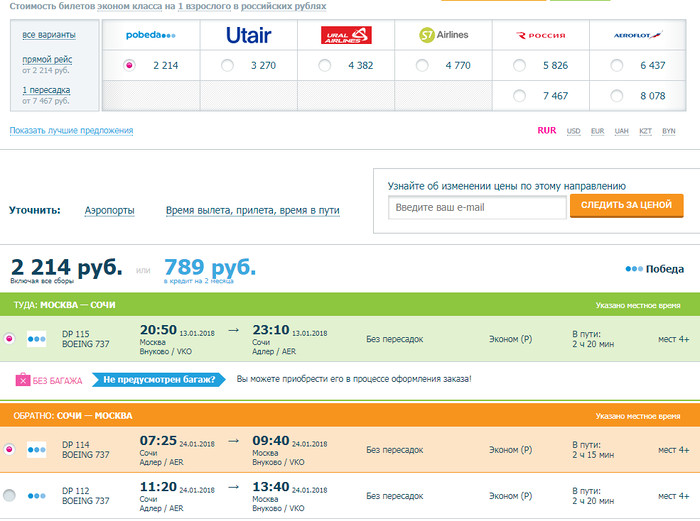Click return departure time 07:25
700x521 pixels.
pos(158,441)
